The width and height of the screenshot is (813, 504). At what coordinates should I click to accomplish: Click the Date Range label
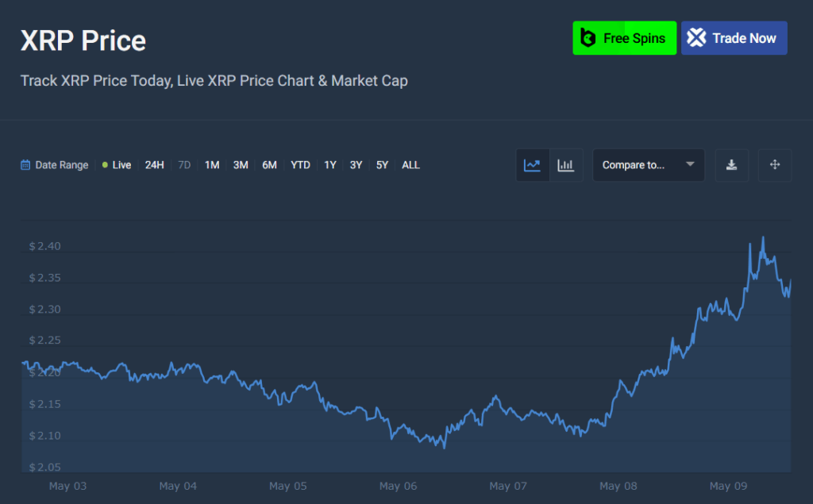[x=62, y=165]
